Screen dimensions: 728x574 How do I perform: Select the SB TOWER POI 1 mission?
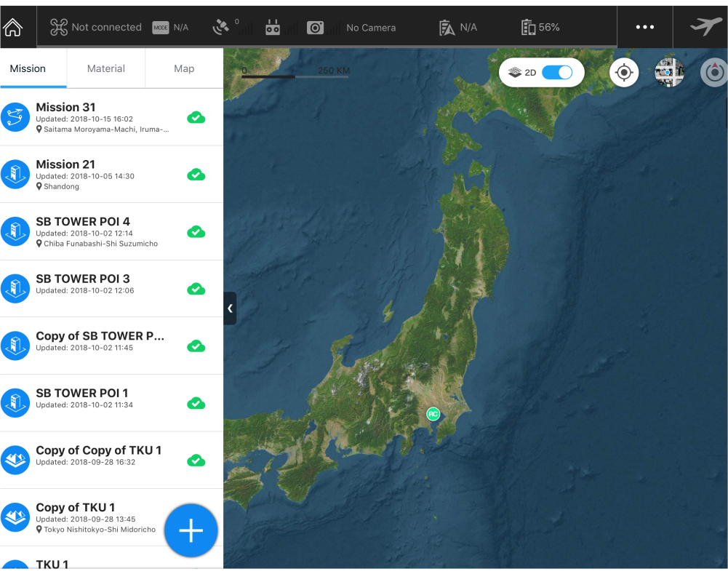pos(111,403)
